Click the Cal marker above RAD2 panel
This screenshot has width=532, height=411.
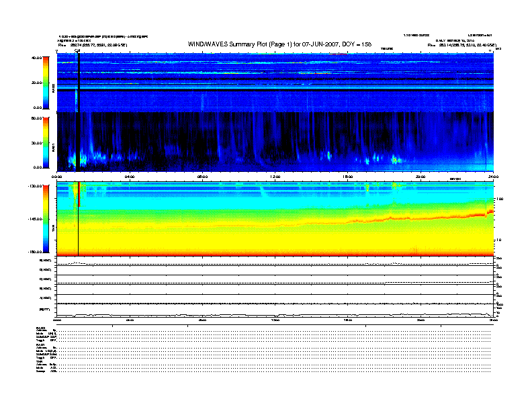(77, 51)
